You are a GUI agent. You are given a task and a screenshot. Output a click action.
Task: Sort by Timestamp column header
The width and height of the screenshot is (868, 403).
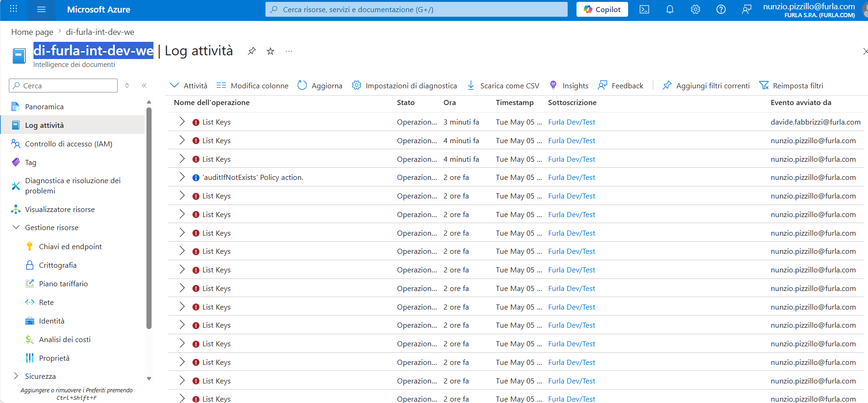(x=515, y=102)
